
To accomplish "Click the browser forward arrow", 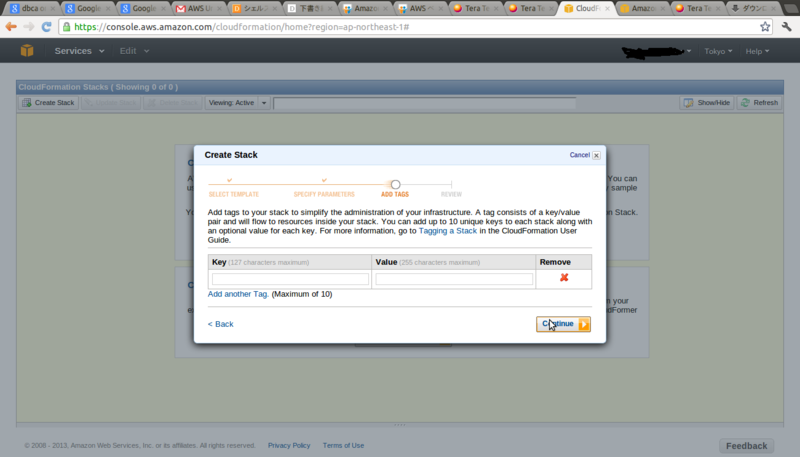I will tap(29, 27).
